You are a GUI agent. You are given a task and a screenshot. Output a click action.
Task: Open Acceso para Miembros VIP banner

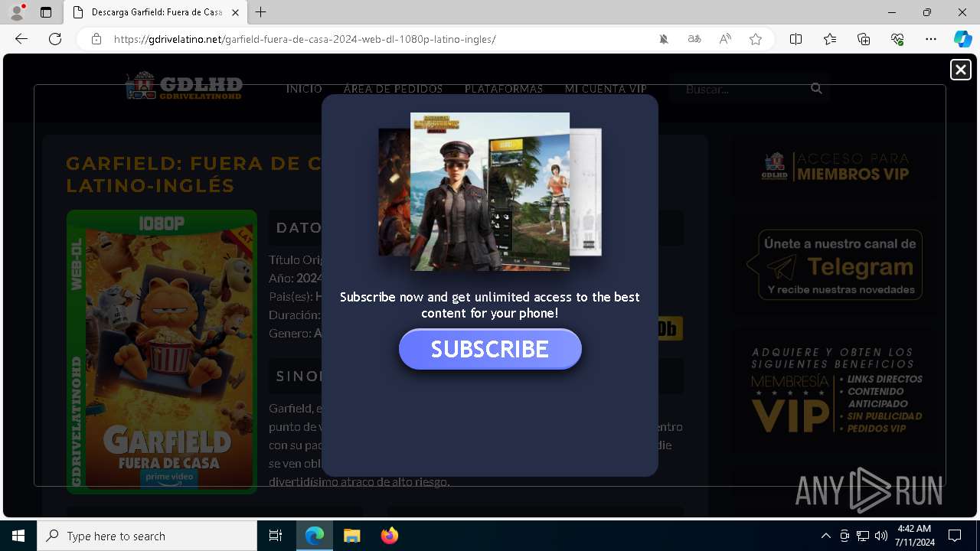(x=835, y=166)
